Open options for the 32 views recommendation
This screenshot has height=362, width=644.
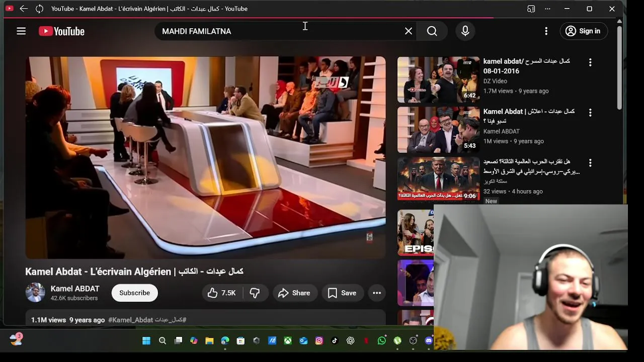(590, 163)
